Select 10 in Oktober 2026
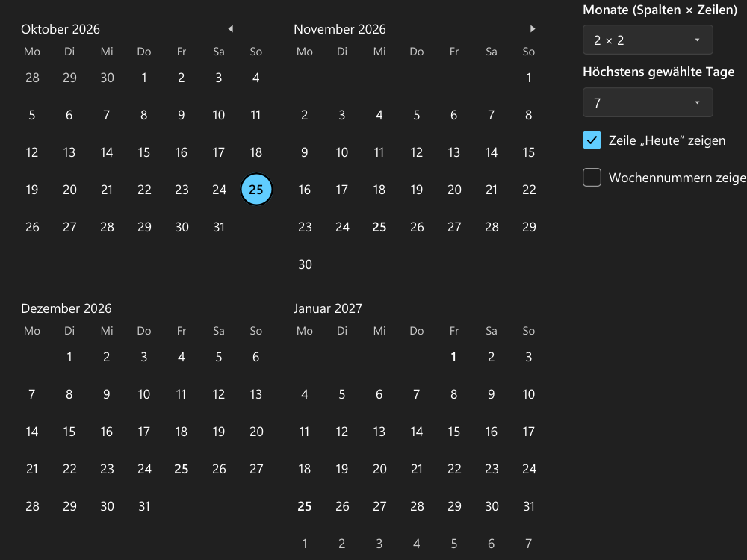The image size is (747, 560). [219, 115]
